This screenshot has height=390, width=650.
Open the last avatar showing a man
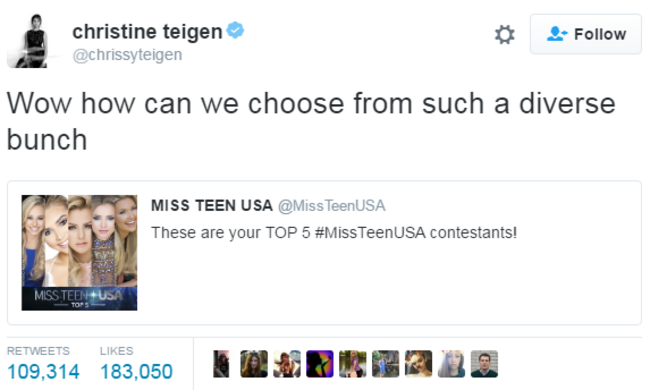pos(484,364)
